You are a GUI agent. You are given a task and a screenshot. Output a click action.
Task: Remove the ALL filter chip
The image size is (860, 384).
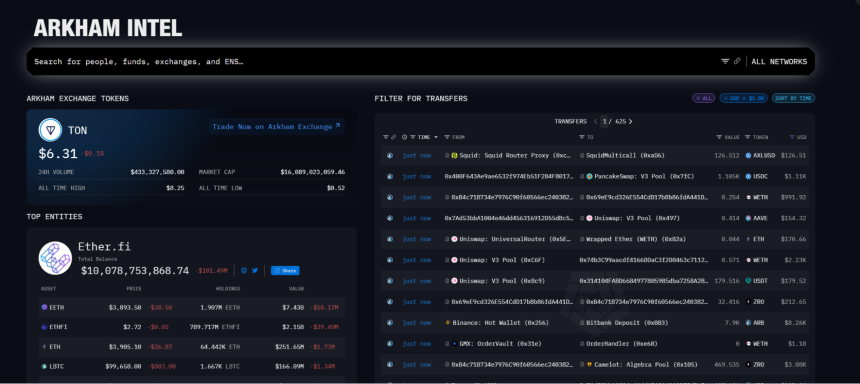pyautogui.click(x=703, y=98)
